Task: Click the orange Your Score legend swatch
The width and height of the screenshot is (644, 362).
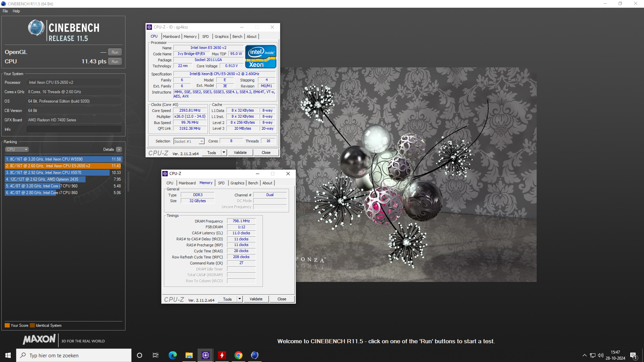Action: click(x=7, y=325)
